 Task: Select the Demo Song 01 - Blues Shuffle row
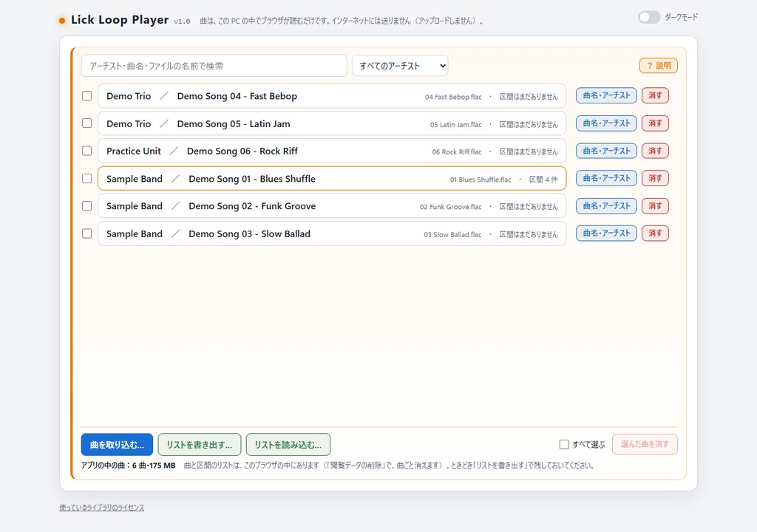[332, 179]
